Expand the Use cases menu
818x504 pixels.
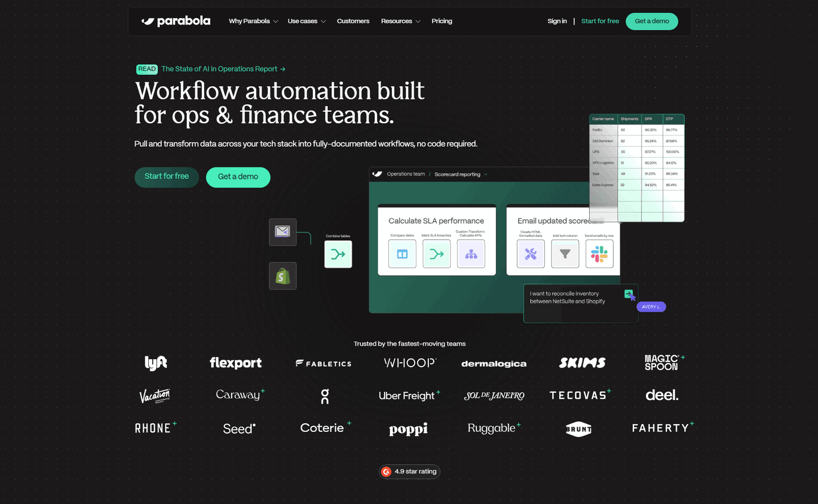click(x=307, y=21)
